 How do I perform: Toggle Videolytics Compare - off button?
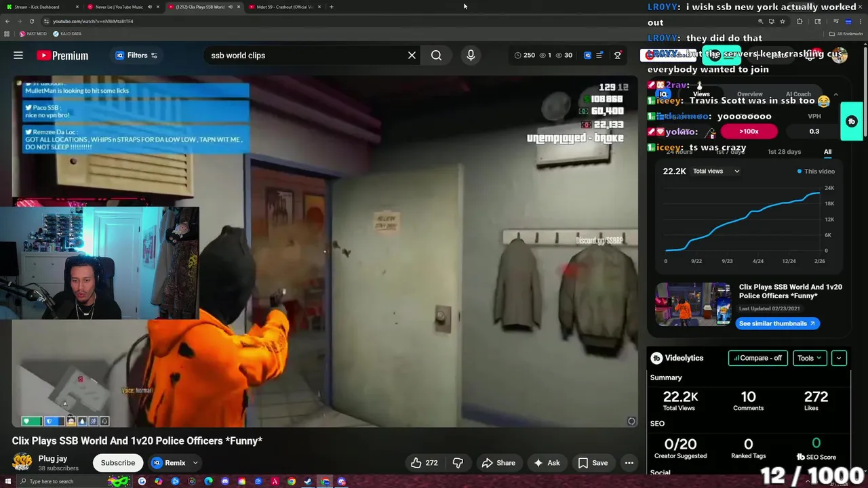coord(758,358)
